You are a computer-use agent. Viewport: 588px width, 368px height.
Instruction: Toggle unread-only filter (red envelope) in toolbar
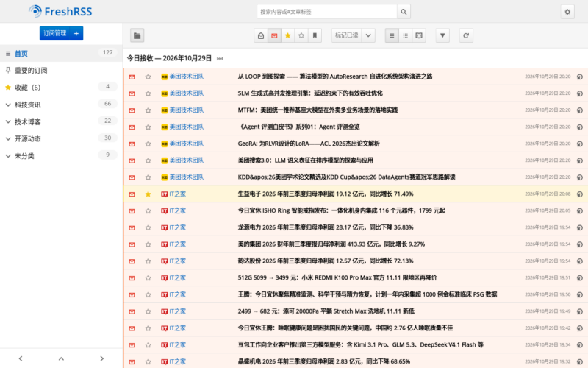click(x=274, y=35)
